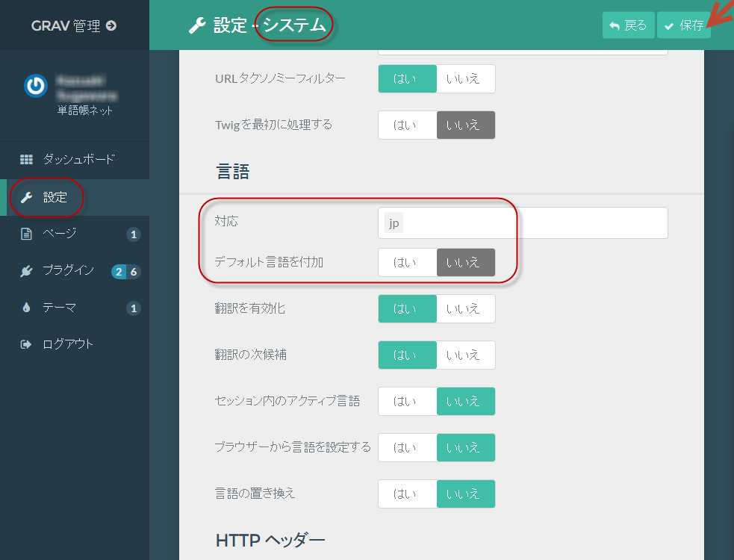This screenshot has width=734, height=560.
Task: Click the user avatar power icon
Action: click(35, 87)
